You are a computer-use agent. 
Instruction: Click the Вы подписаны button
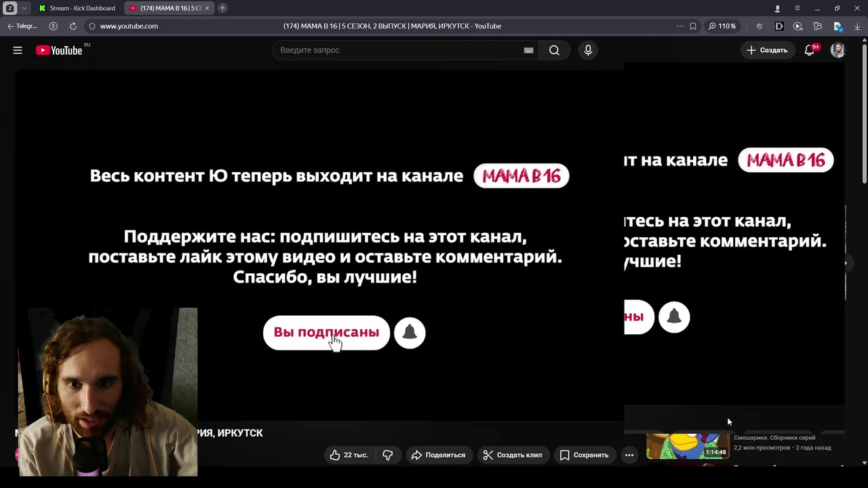(326, 333)
